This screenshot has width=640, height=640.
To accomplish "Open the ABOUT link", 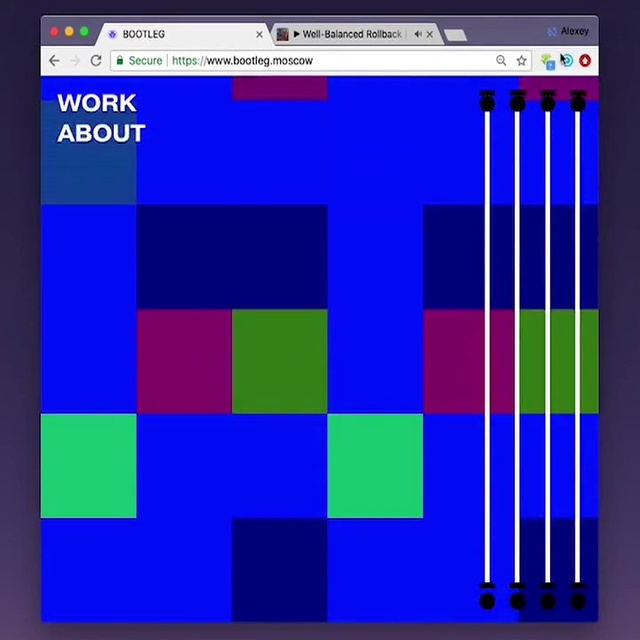I will coord(101,133).
